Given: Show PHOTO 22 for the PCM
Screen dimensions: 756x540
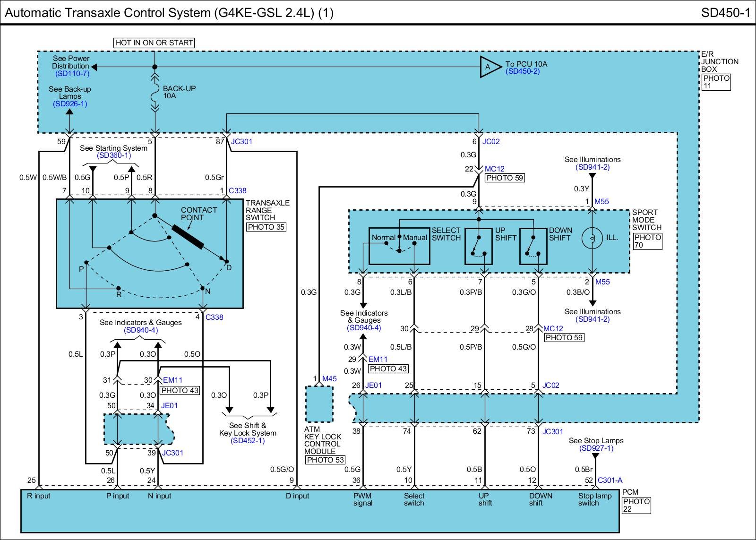Looking at the screenshot, I should (636, 505).
